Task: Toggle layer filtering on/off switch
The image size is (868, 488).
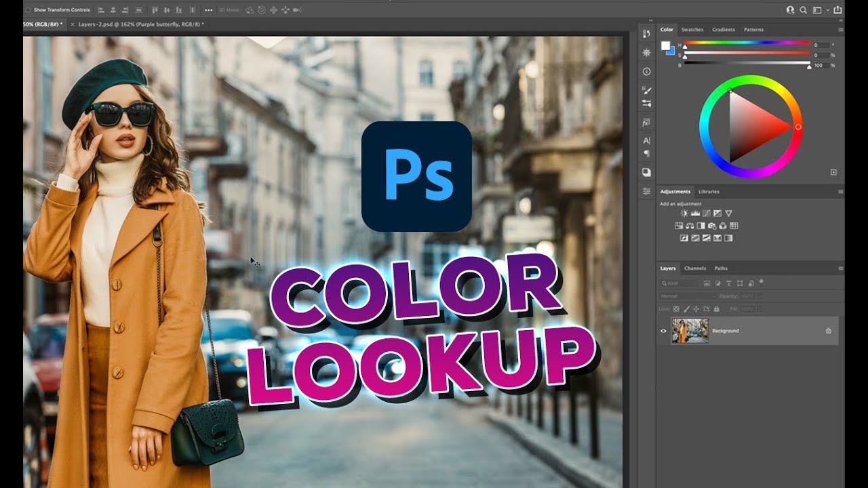Action: click(761, 281)
